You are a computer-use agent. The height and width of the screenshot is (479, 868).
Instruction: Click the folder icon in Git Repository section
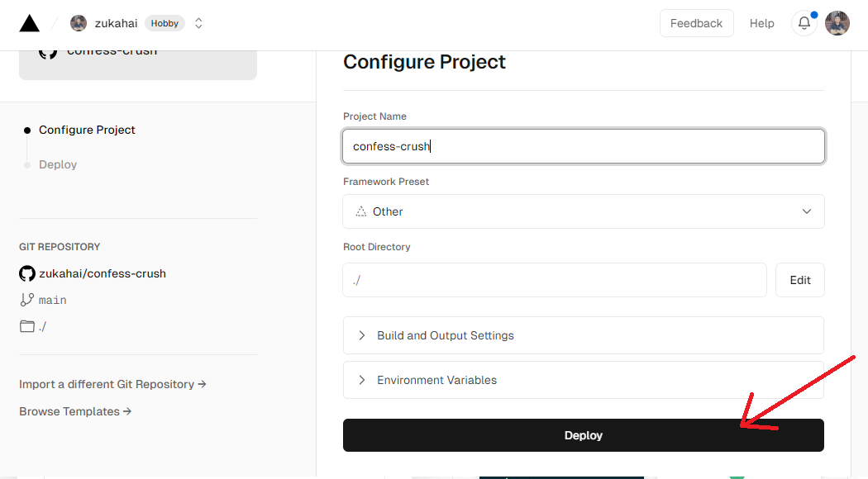pos(27,326)
